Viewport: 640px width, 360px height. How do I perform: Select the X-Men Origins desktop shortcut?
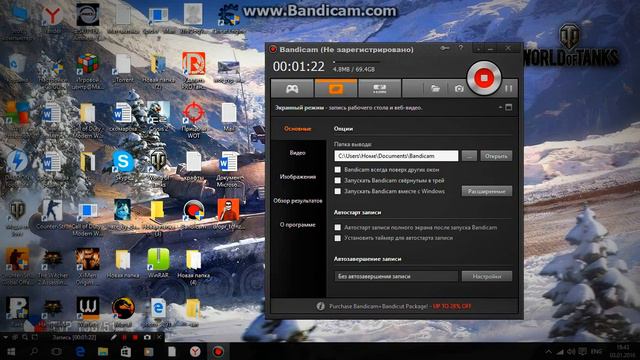pos(88,266)
